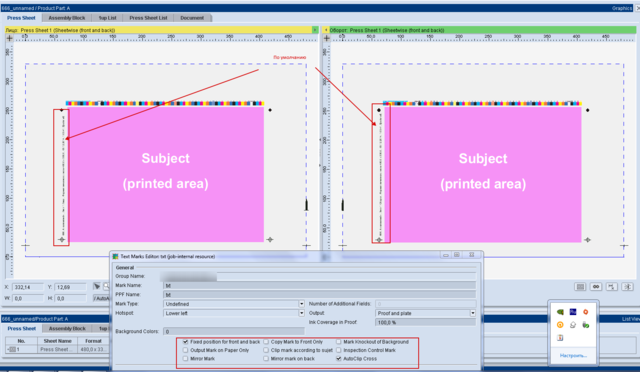Uncheck Fixed position for front and back

coord(185,342)
